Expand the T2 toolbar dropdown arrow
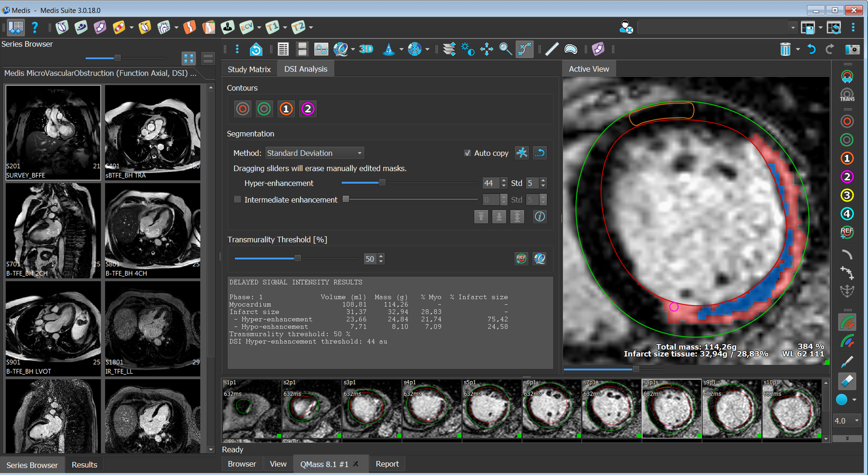The image size is (868, 475). [x=311, y=28]
